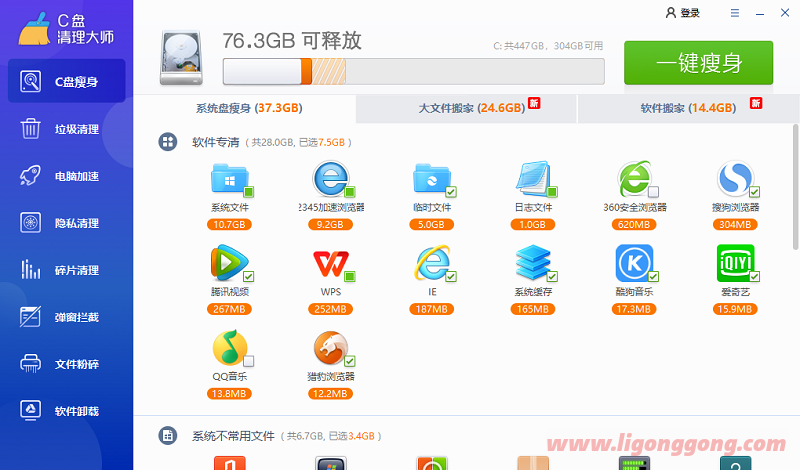Uncheck the IE checkbox
800x470 pixels.
coord(451,277)
